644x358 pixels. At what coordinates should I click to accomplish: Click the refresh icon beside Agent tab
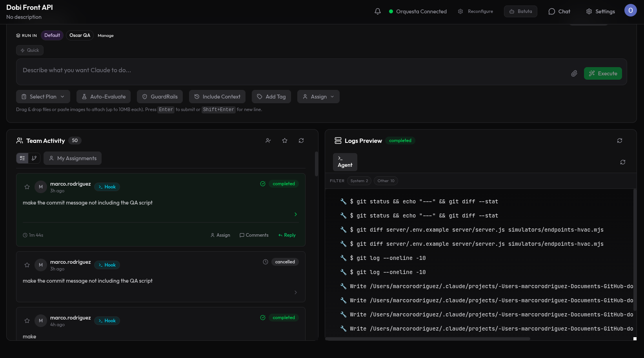623,162
